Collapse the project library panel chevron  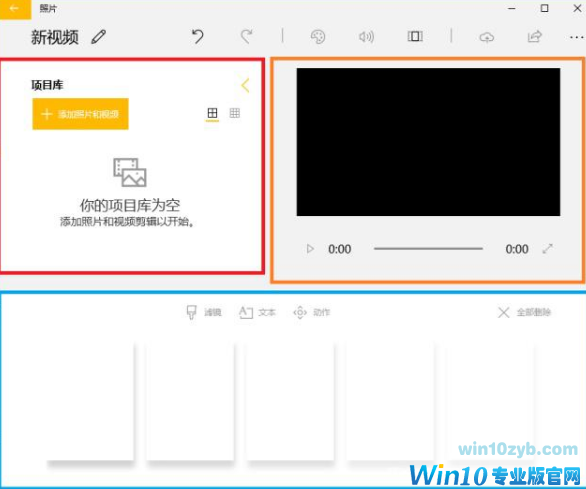[x=245, y=85]
